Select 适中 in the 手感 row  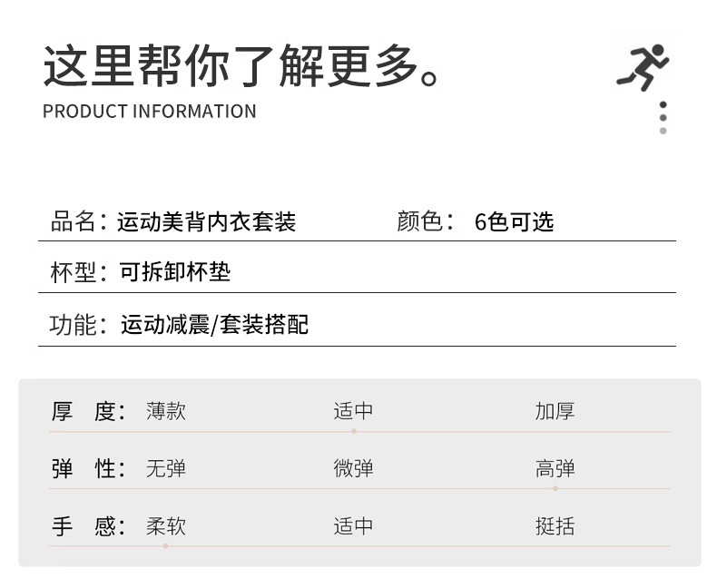pos(353,526)
